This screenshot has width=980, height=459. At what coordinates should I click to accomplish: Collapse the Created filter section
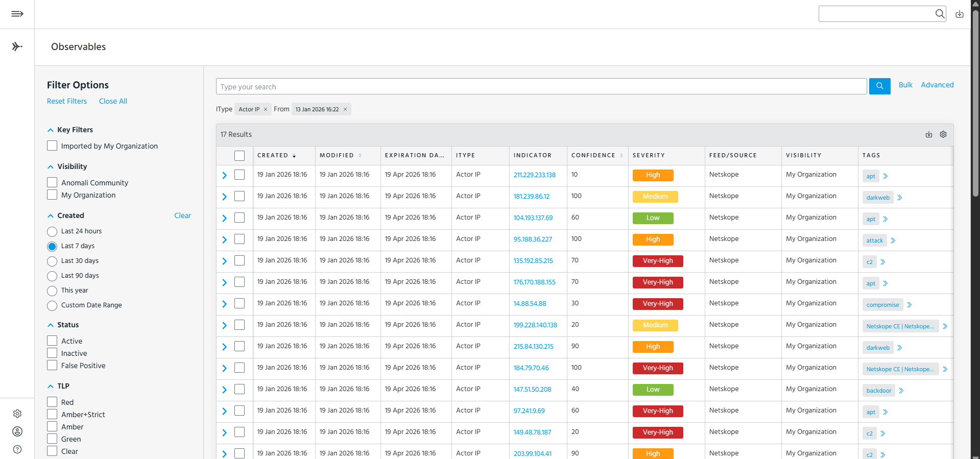coord(51,216)
